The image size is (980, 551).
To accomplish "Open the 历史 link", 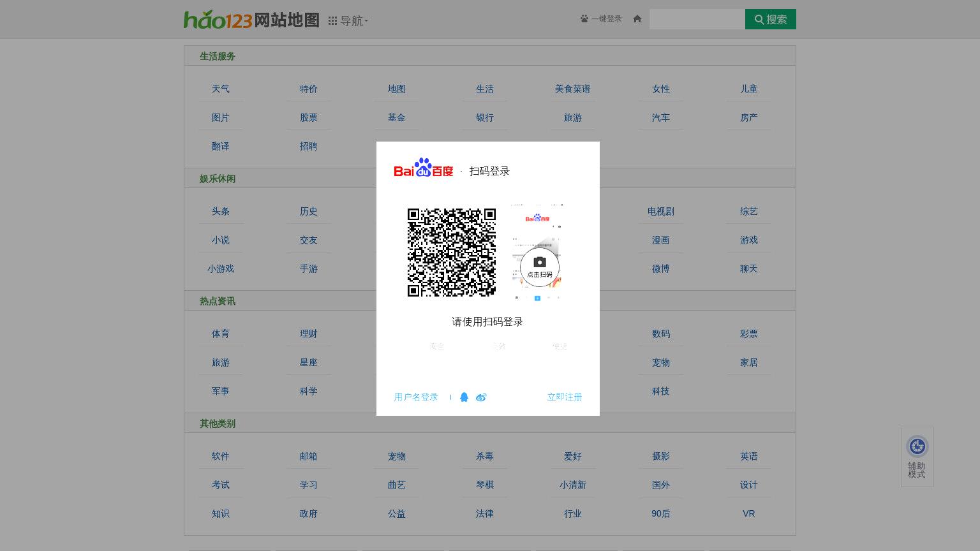I will pyautogui.click(x=309, y=211).
